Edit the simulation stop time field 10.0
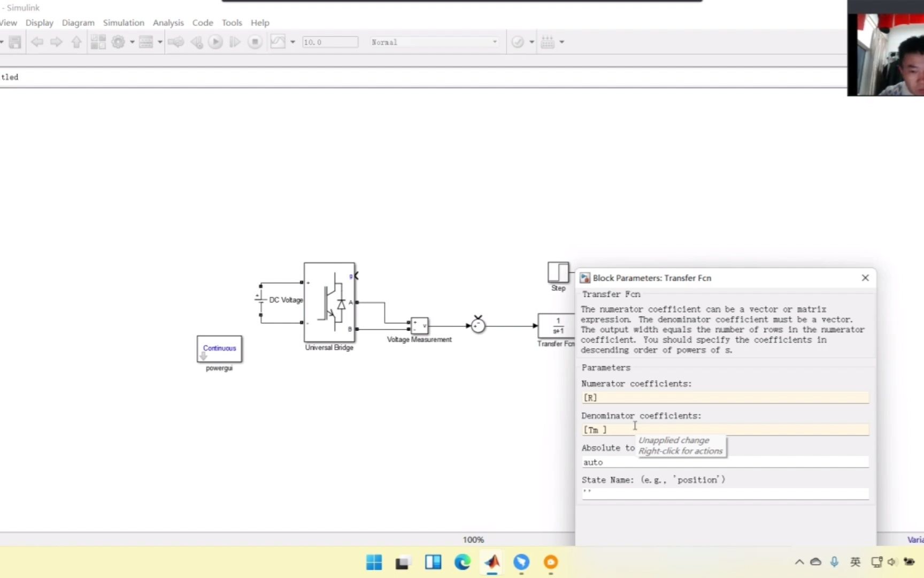This screenshot has height=578, width=924. (330, 42)
